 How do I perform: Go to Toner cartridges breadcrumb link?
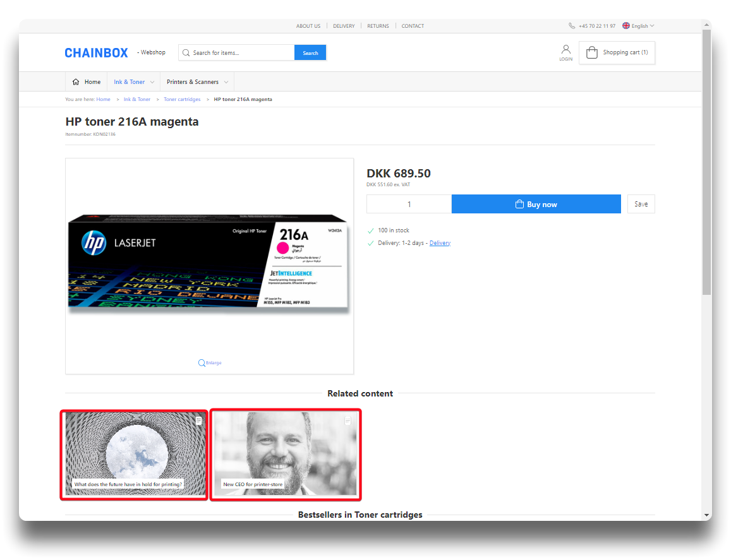tap(182, 99)
